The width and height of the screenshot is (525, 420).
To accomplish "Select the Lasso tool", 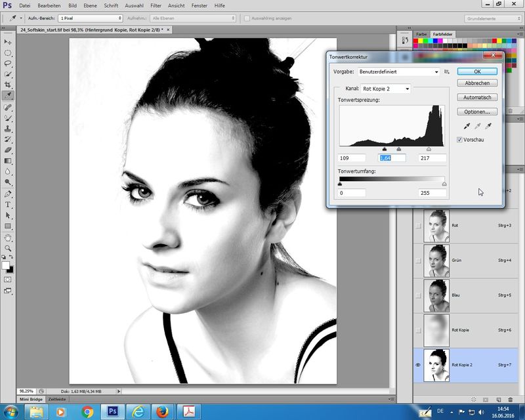I will click(x=8, y=64).
